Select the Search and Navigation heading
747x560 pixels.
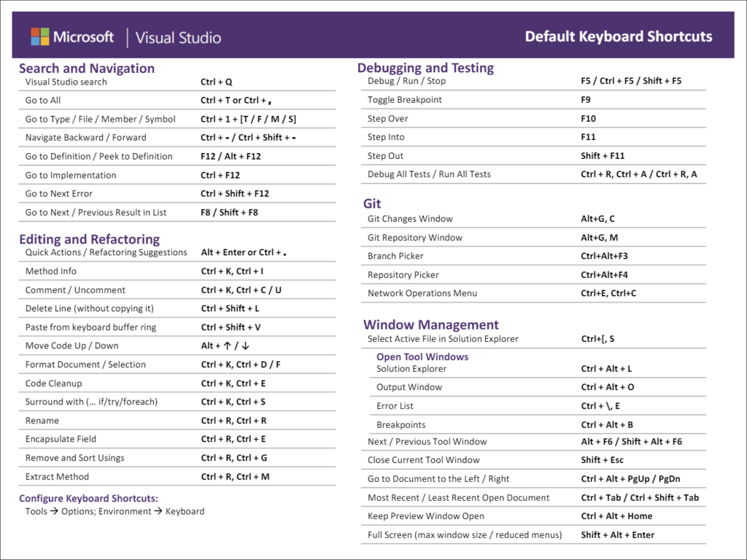tap(86, 69)
